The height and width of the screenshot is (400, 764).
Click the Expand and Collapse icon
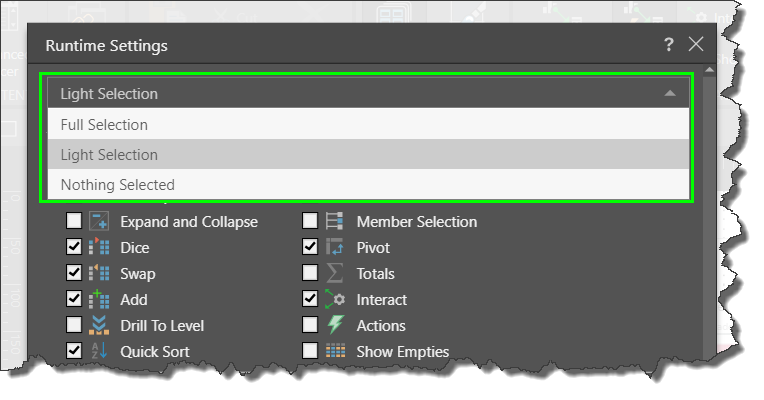[98, 222]
